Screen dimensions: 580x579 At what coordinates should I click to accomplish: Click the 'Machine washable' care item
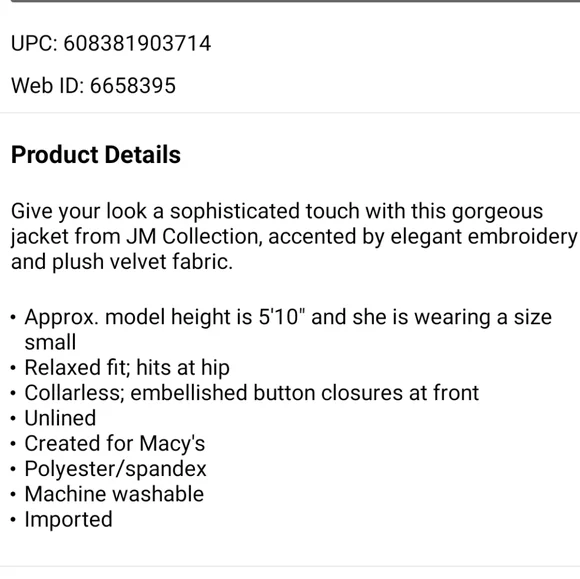[114, 494]
